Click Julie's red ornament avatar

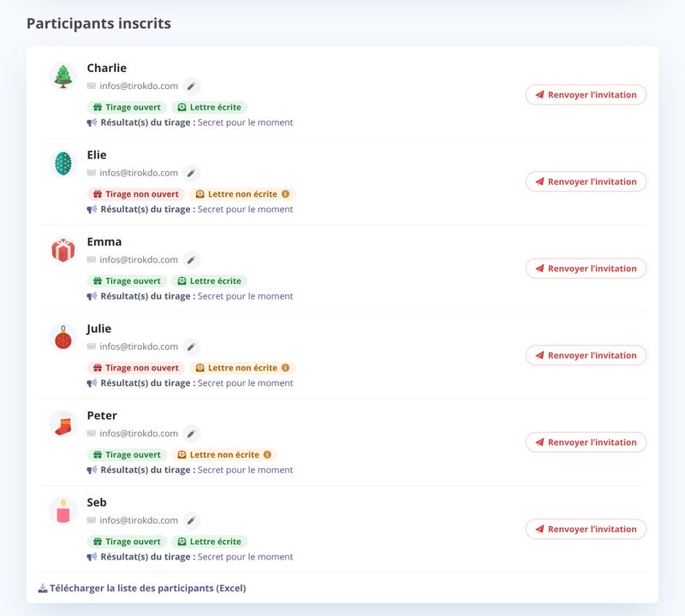pos(63,336)
